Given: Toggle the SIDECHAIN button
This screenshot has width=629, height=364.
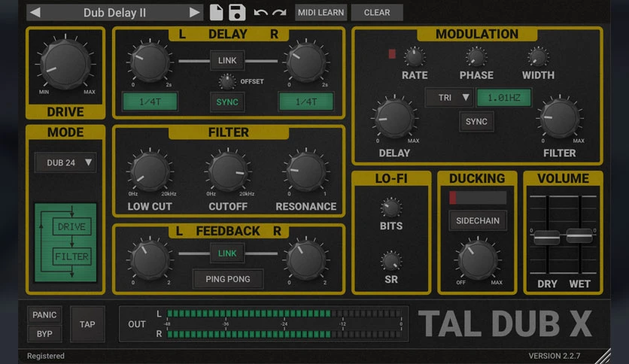Looking at the screenshot, I should click(x=478, y=221).
